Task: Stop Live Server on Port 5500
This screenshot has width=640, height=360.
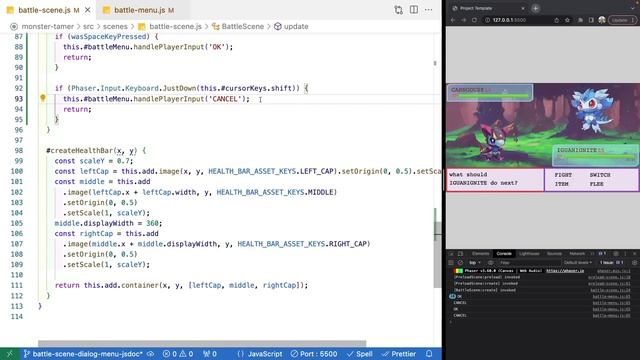Action: pos(314,354)
